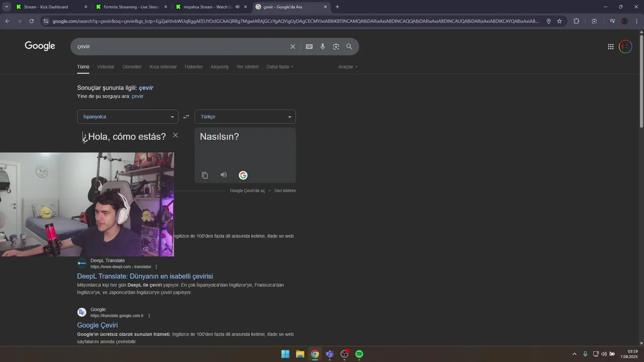Listen to the Turkish translation
Image resolution: width=644 pixels, height=362 pixels.
(x=224, y=175)
